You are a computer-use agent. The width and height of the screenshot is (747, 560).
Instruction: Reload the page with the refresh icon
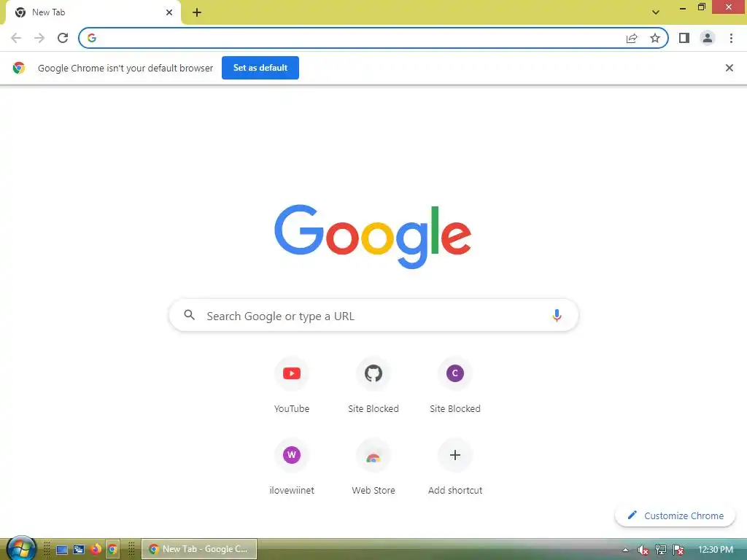[x=63, y=38]
